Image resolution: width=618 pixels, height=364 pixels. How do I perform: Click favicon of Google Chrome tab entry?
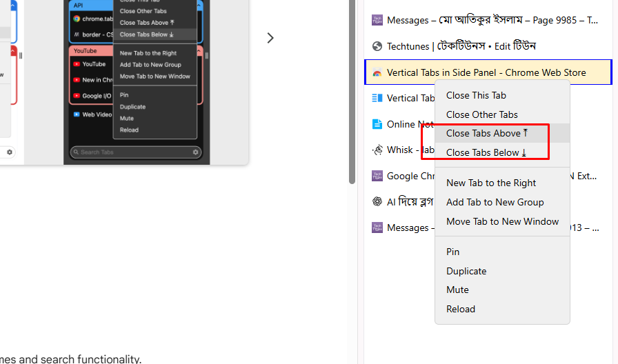click(x=377, y=176)
